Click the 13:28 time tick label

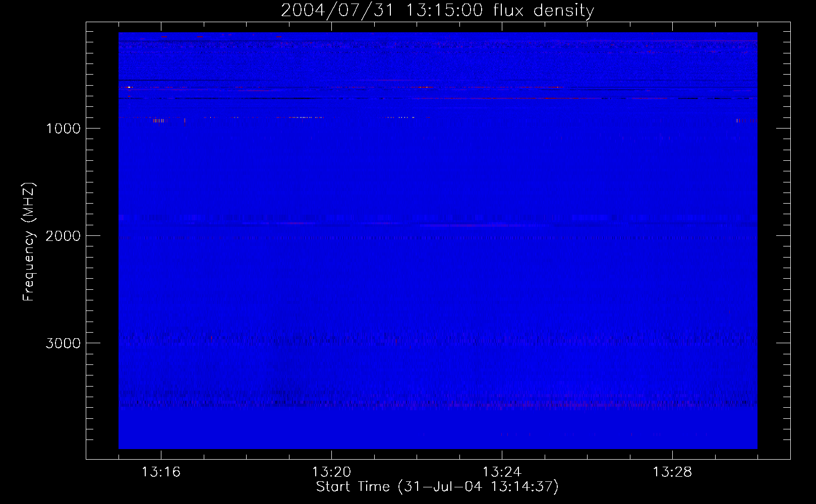coord(672,472)
